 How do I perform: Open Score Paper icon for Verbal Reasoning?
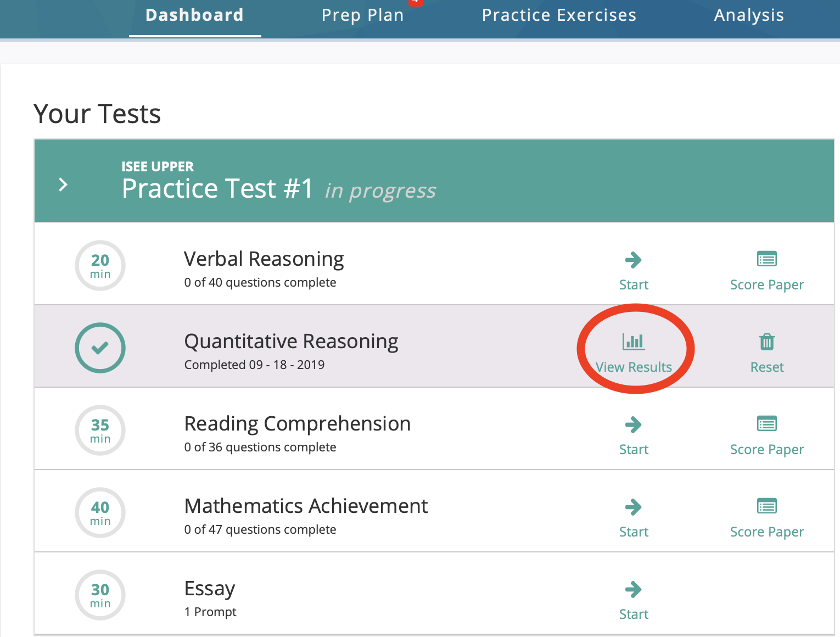766,259
